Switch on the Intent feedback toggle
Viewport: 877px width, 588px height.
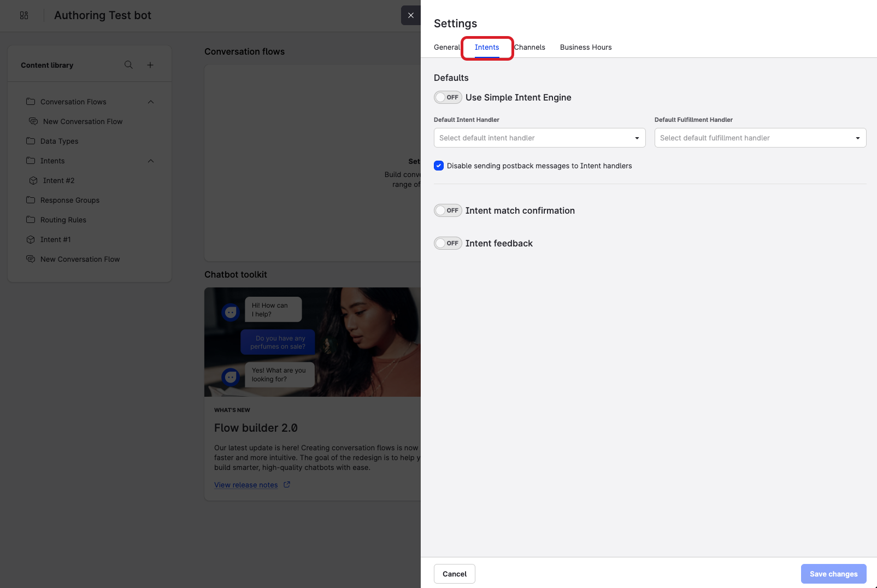click(x=448, y=243)
